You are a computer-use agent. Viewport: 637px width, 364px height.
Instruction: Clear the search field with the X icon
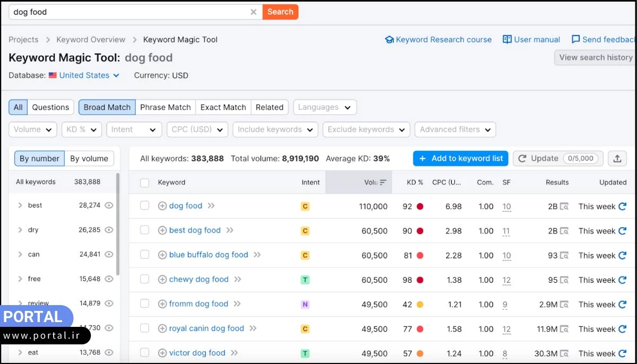tap(253, 11)
